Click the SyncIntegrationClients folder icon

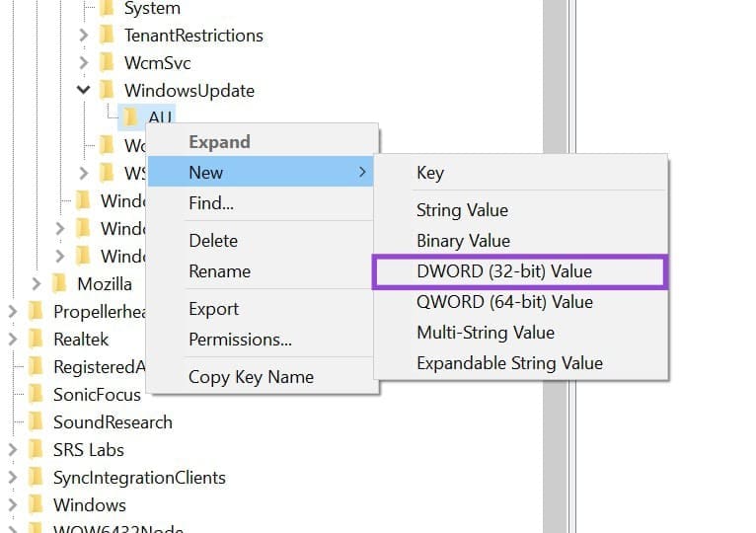tap(37, 478)
